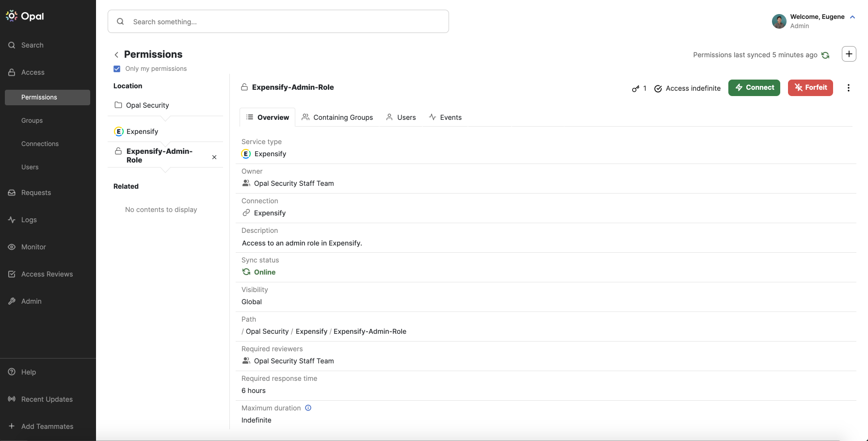The height and width of the screenshot is (441, 868).
Task: Click the red Forfeit button
Action: [x=811, y=88]
